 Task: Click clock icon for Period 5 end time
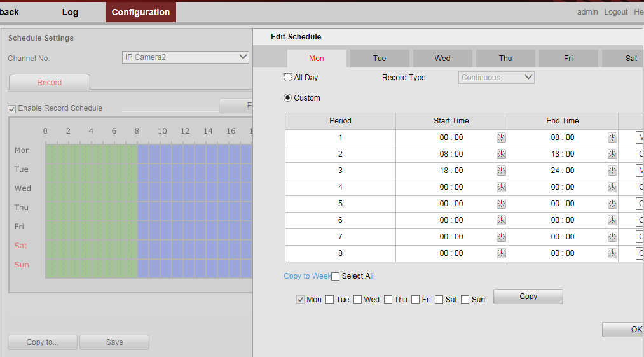click(612, 204)
